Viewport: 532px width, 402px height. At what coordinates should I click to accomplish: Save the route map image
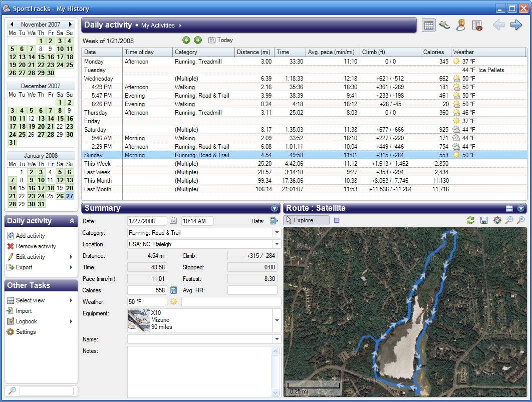click(x=483, y=220)
